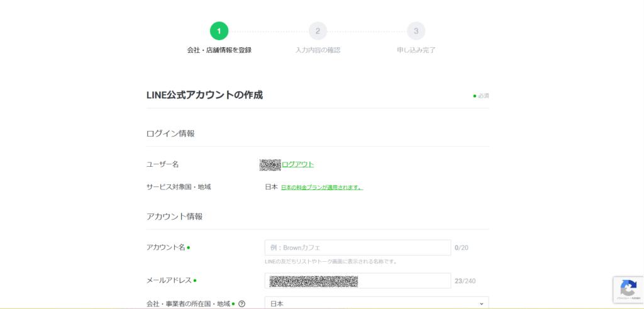
Task: Open the 日本の料金プランが適用されます link
Action: coord(322,188)
